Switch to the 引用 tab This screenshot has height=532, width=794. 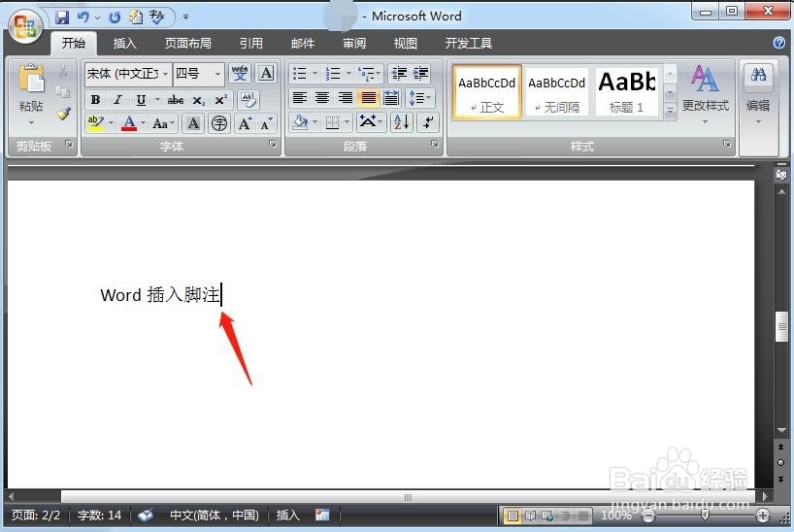coord(251,44)
